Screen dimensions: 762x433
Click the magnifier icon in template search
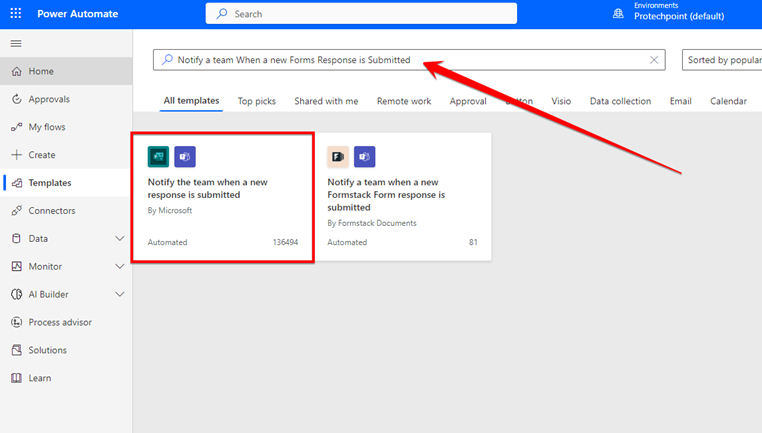(167, 60)
